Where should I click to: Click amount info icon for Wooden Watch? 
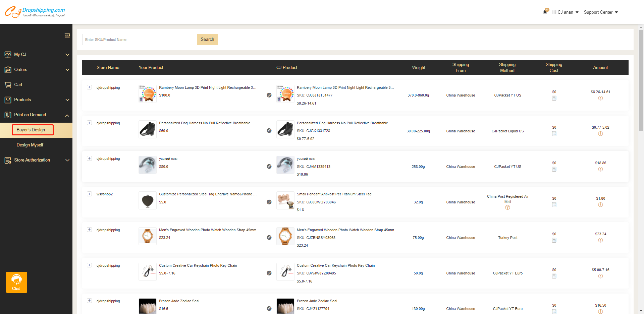(600, 240)
